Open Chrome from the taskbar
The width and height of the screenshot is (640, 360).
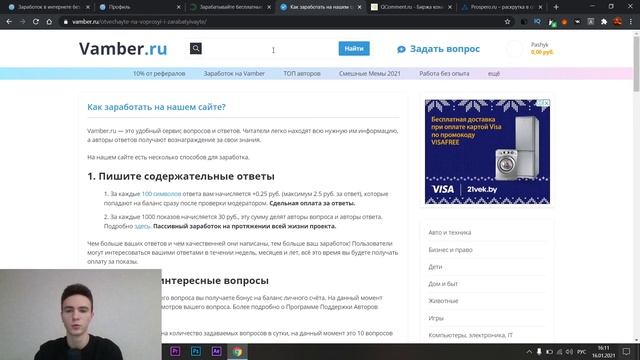[238, 351]
